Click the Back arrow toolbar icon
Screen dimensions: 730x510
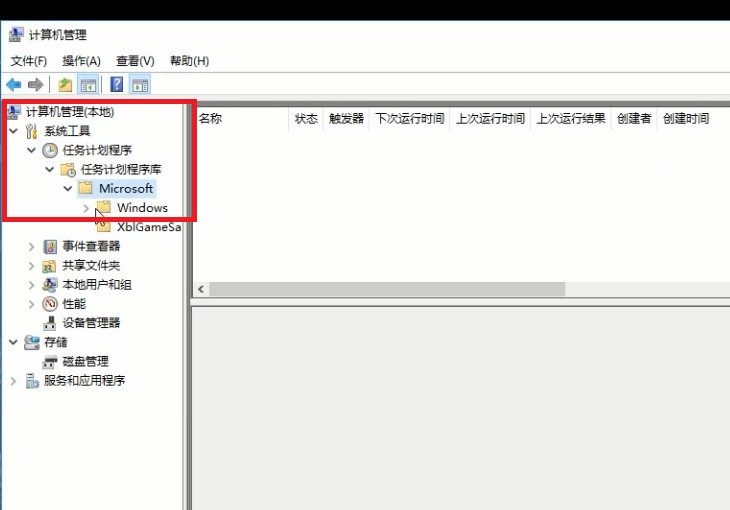click(14, 85)
